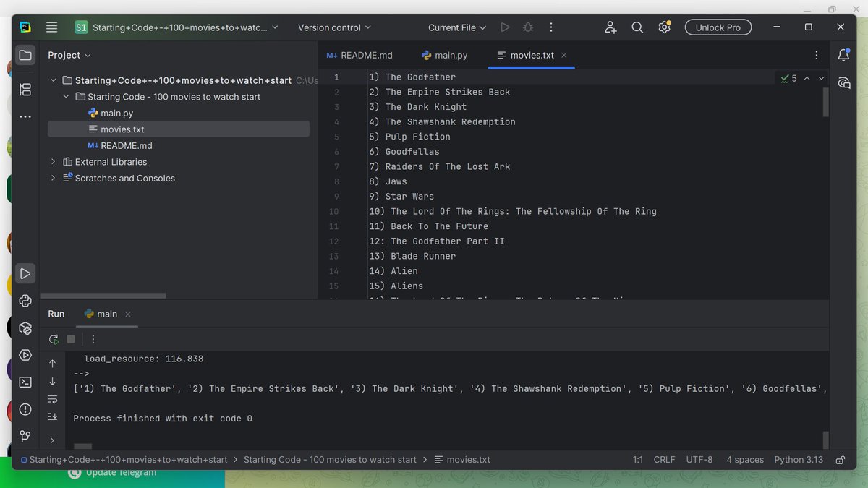Open the Problems tool window
868x488 pixels.
(x=25, y=409)
